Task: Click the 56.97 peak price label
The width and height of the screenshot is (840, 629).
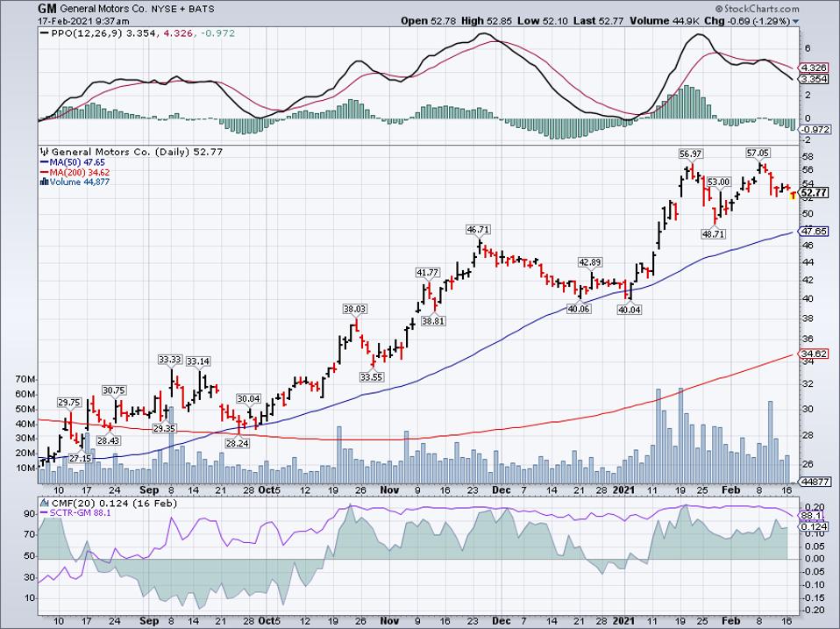Action: click(x=690, y=154)
